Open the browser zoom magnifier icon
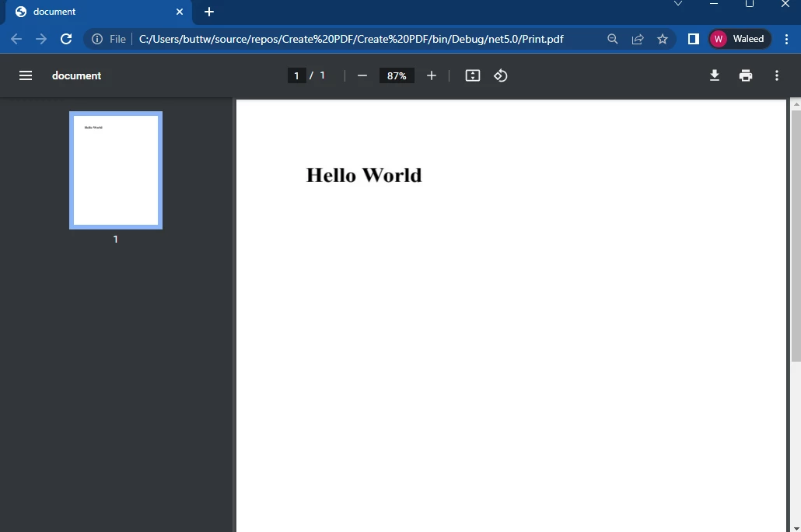The height and width of the screenshot is (532, 801). pos(613,39)
